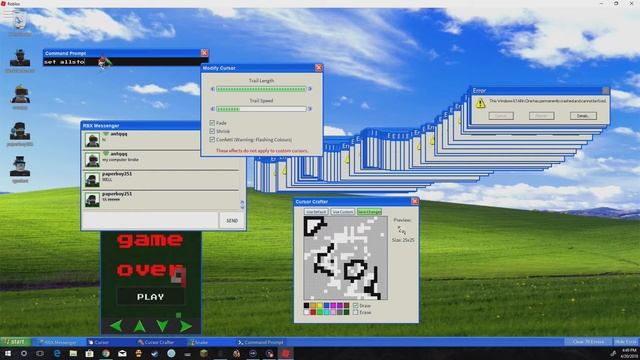This screenshot has width=640, height=360.
Task: Click the RBX Messenger message input field
Action: click(x=150, y=220)
